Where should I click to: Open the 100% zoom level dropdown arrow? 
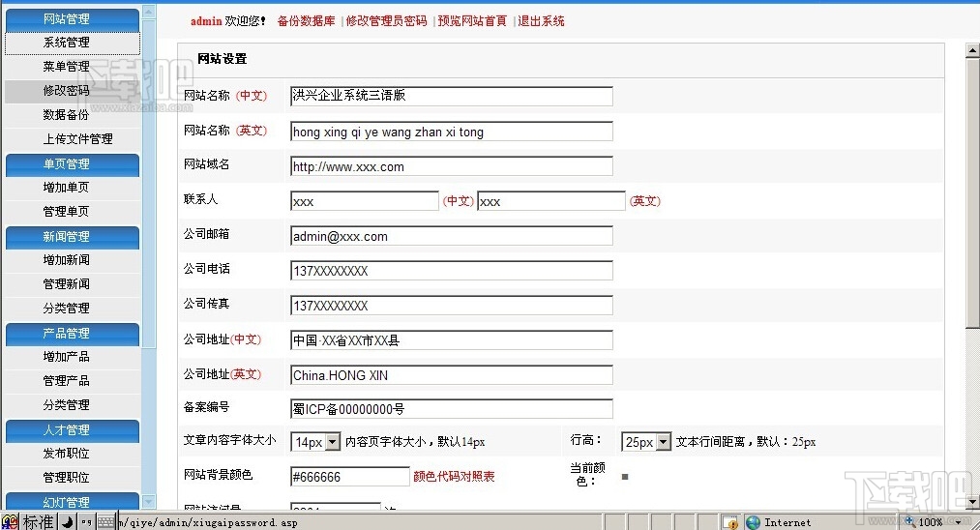[958, 522]
